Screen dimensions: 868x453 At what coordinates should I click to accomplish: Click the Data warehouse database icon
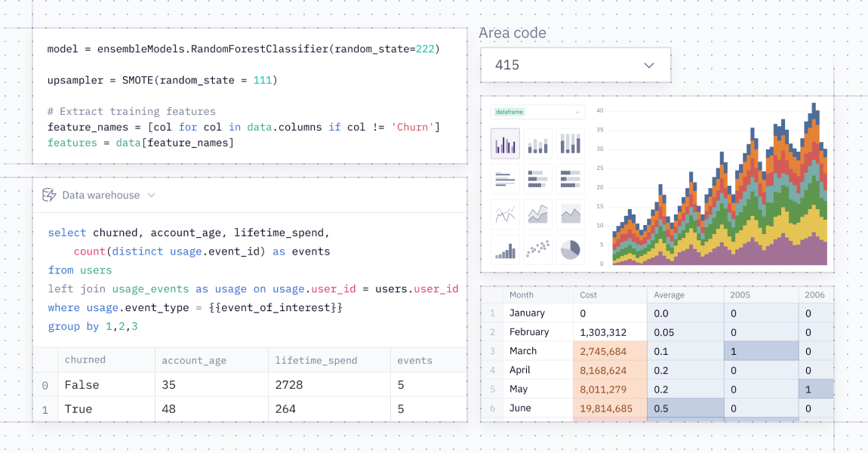click(49, 195)
